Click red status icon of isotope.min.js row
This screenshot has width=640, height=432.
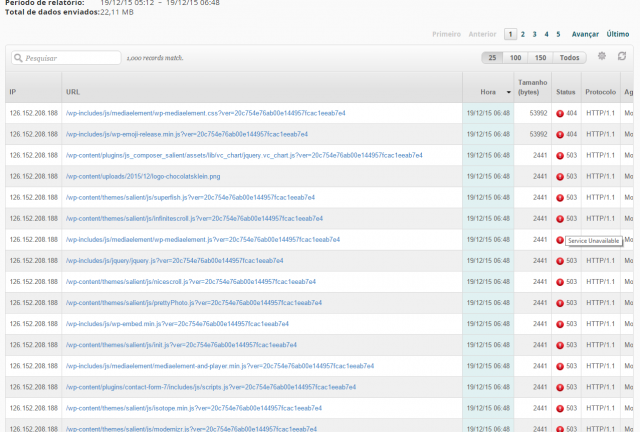tap(560, 409)
